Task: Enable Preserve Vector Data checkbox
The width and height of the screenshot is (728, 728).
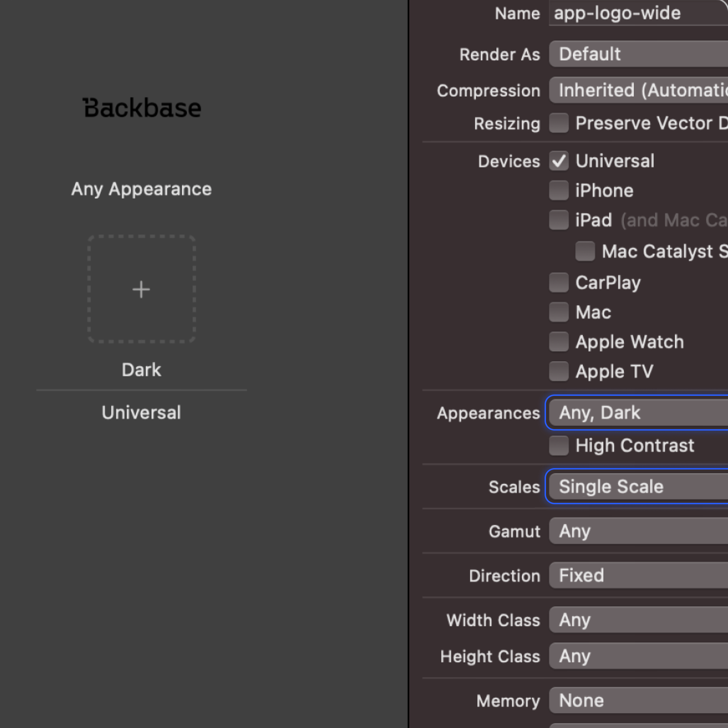Action: pos(558,123)
